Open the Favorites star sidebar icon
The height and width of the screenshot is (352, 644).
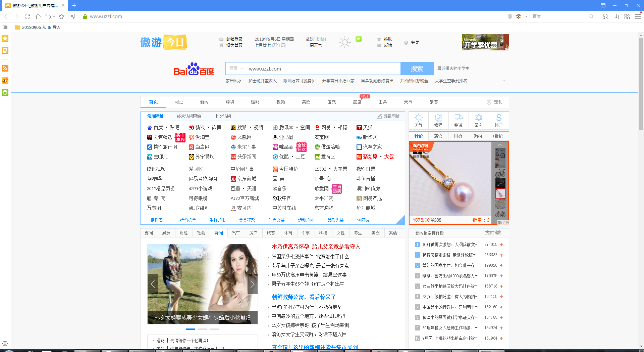[5, 38]
